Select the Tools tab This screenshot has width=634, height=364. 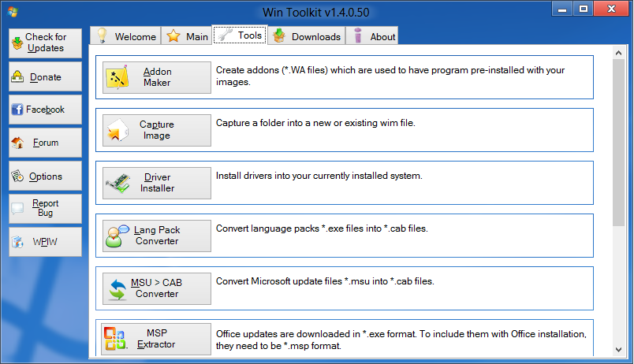click(x=240, y=35)
